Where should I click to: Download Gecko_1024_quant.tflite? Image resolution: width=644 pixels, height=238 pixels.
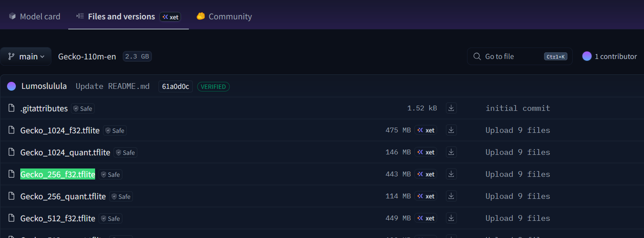click(x=451, y=152)
